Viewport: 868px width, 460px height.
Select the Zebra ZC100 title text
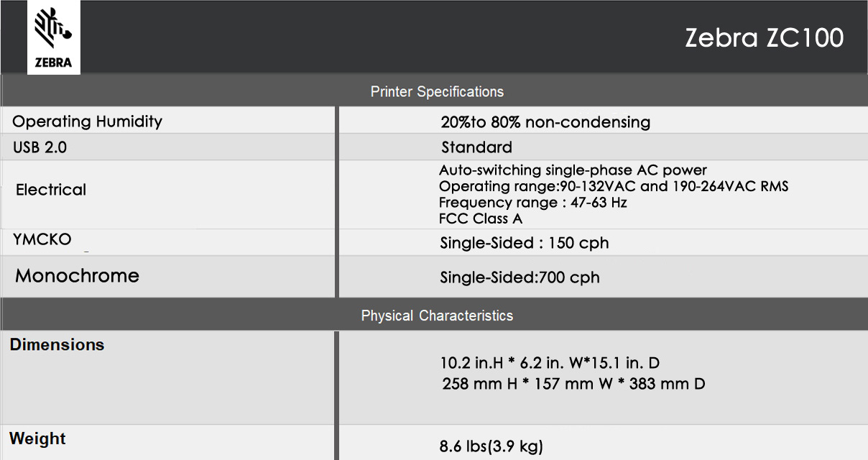(764, 38)
